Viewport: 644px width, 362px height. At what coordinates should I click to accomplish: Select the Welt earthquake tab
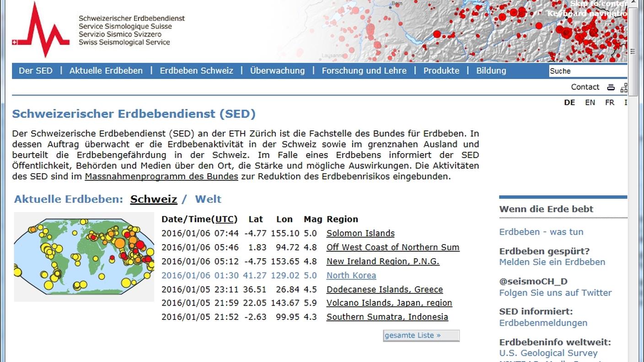pos(208,199)
